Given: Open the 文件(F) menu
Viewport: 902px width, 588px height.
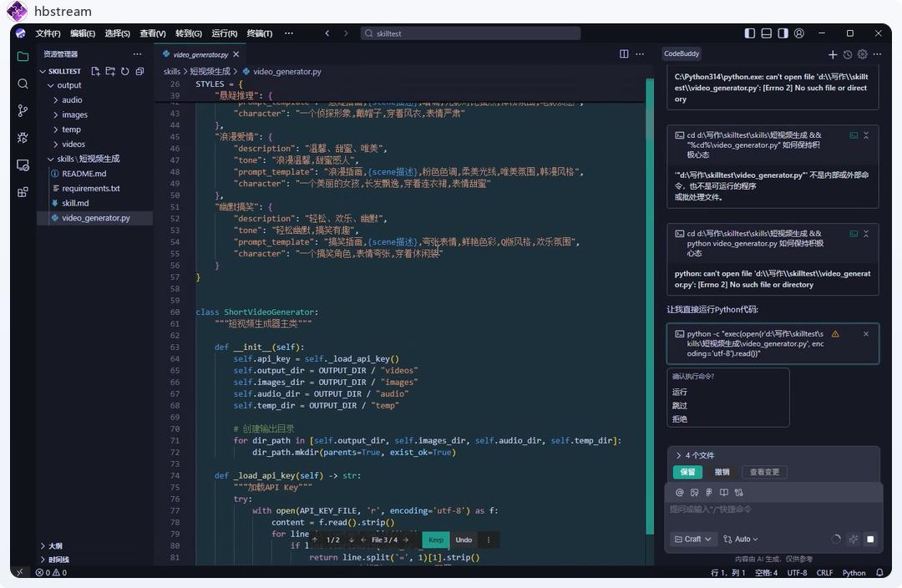Looking at the screenshot, I should click(48, 33).
